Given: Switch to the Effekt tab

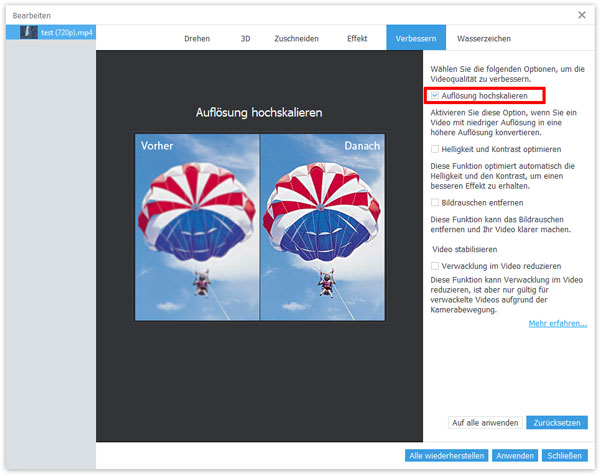Looking at the screenshot, I should (357, 38).
